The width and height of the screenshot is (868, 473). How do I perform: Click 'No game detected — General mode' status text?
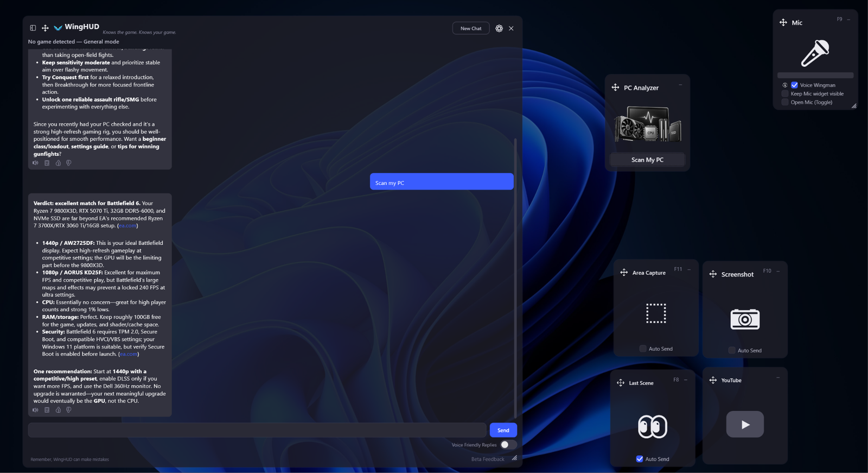pos(74,42)
